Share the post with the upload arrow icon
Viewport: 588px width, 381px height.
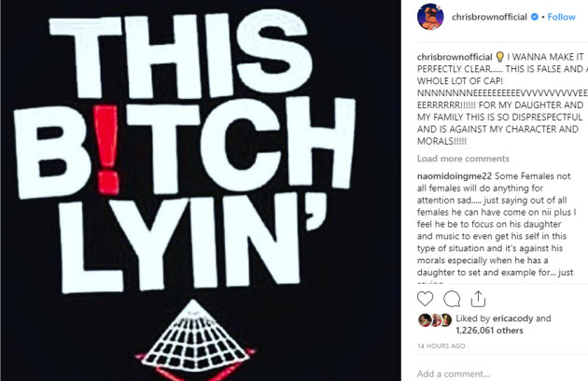[x=478, y=299]
